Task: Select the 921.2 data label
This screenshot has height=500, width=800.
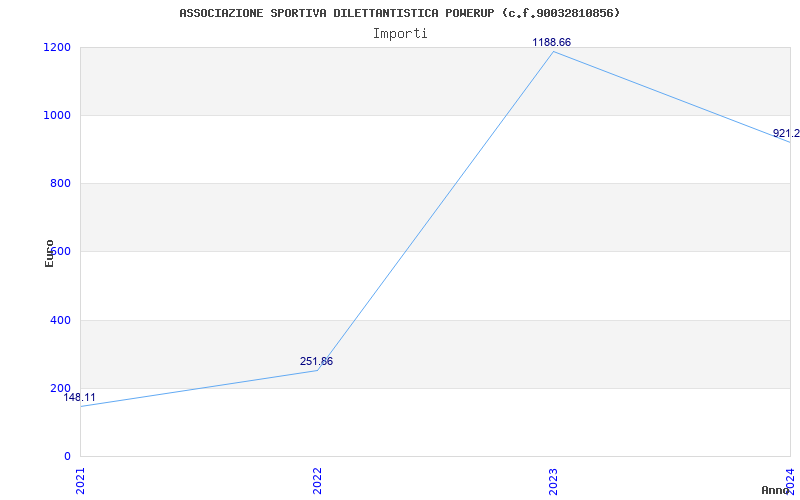Action: [786, 134]
